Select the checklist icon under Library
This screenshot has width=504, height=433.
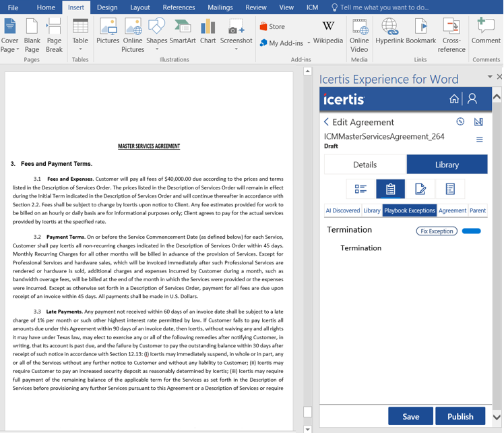[x=360, y=189]
